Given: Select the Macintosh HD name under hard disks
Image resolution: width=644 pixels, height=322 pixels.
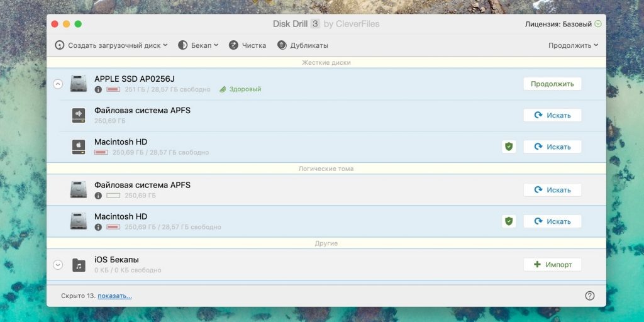Looking at the screenshot, I should point(121,142).
